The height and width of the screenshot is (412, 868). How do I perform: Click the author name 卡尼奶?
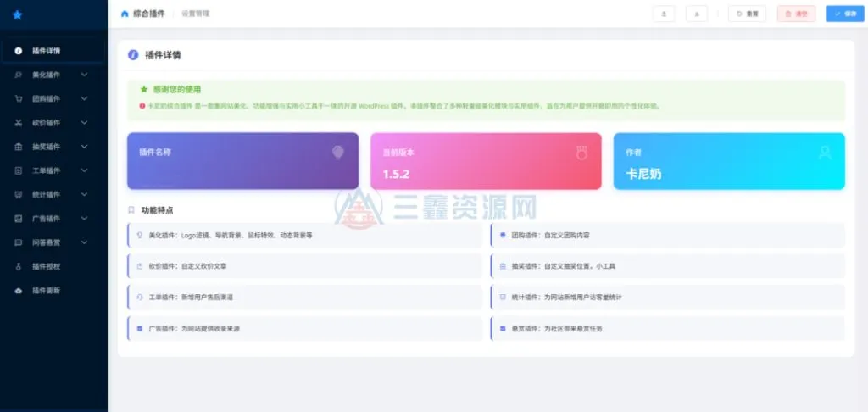(644, 174)
